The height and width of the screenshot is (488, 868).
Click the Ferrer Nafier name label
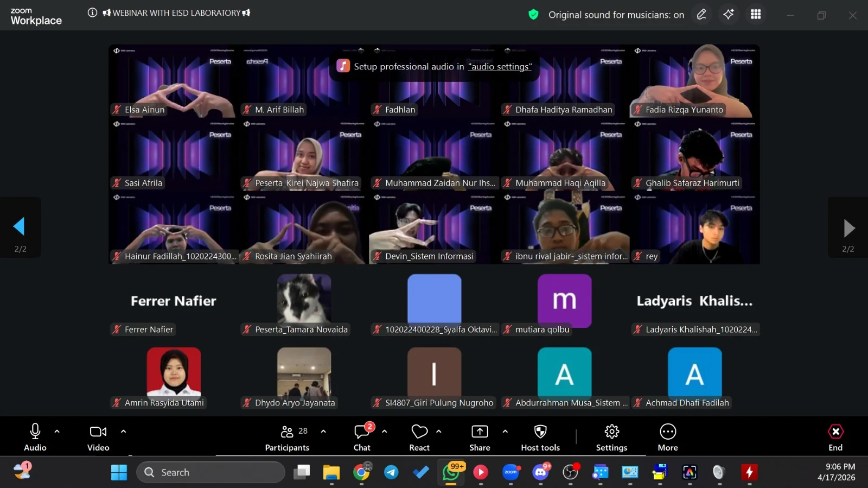[143, 329]
